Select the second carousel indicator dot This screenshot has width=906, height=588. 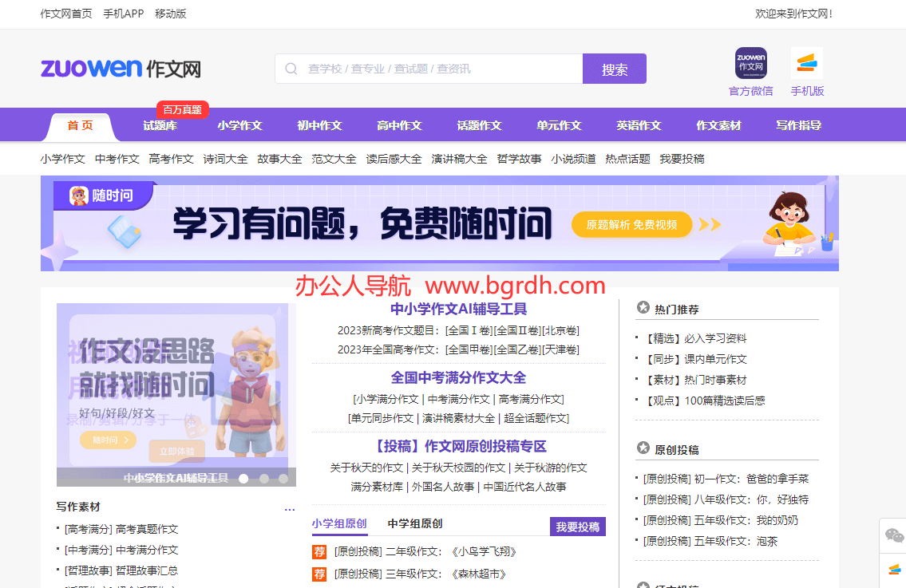[x=265, y=479]
